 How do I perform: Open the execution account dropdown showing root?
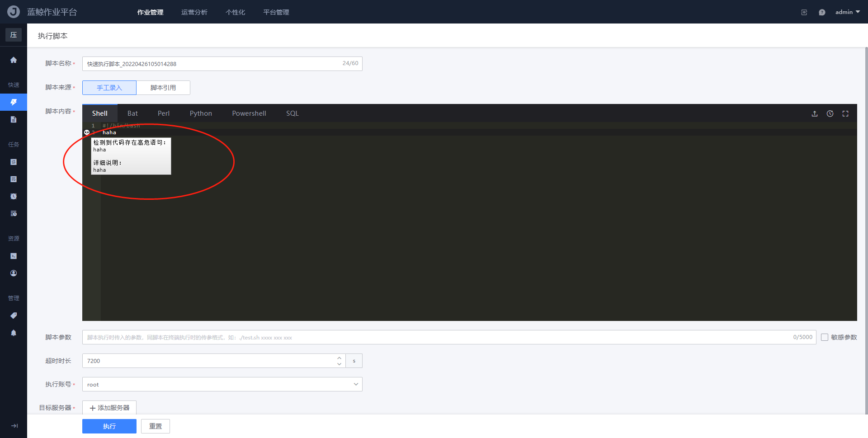click(x=222, y=384)
